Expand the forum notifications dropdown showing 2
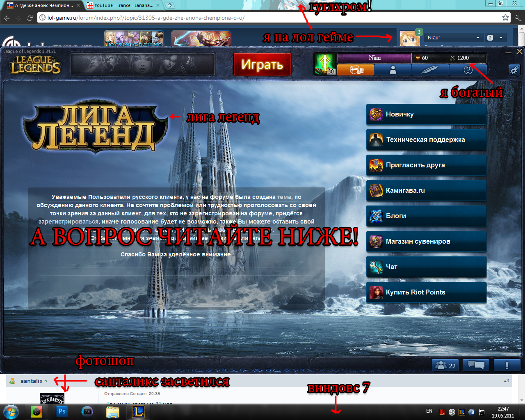525x420 pixels. click(495, 38)
